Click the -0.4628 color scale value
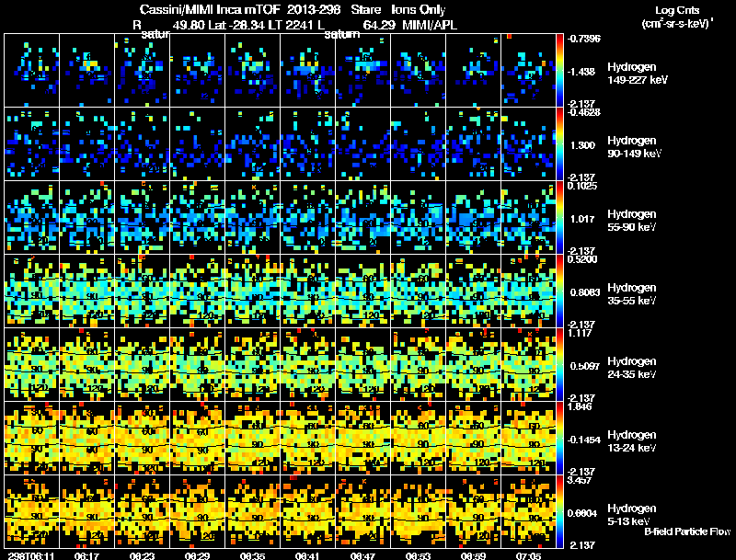 [584, 112]
